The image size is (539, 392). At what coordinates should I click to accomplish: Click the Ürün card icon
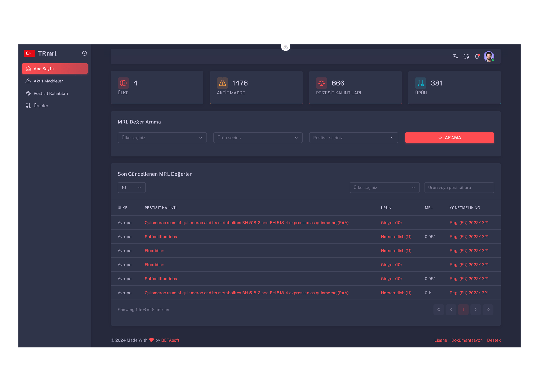coord(421,83)
